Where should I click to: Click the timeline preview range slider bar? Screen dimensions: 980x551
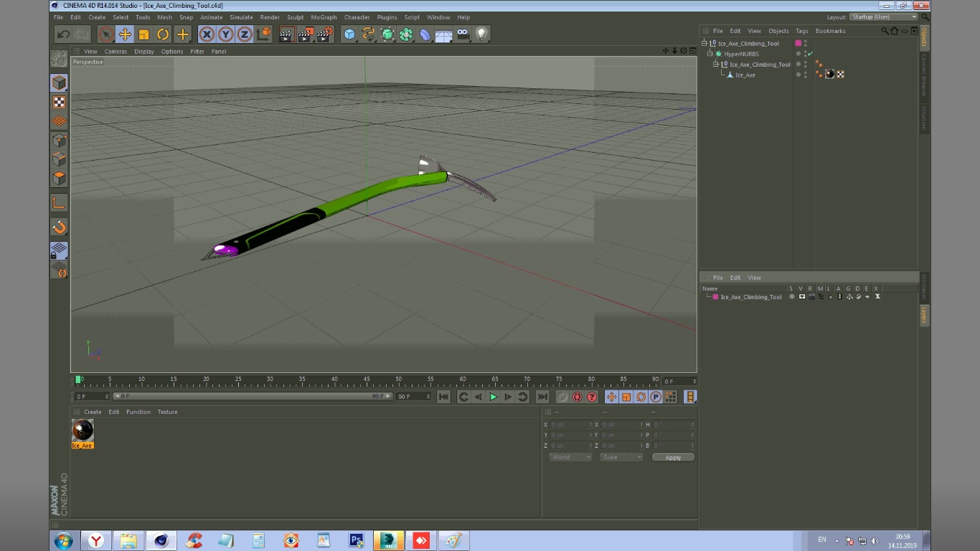pos(253,396)
